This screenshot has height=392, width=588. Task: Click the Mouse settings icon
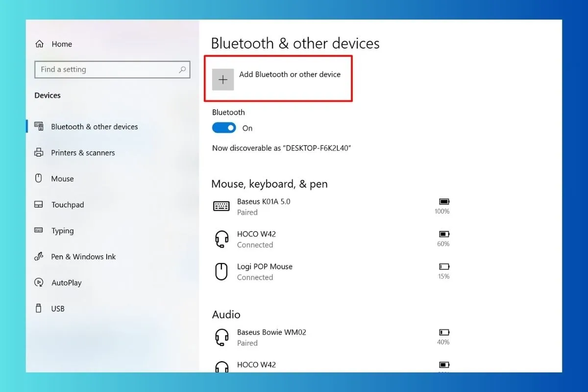(39, 178)
